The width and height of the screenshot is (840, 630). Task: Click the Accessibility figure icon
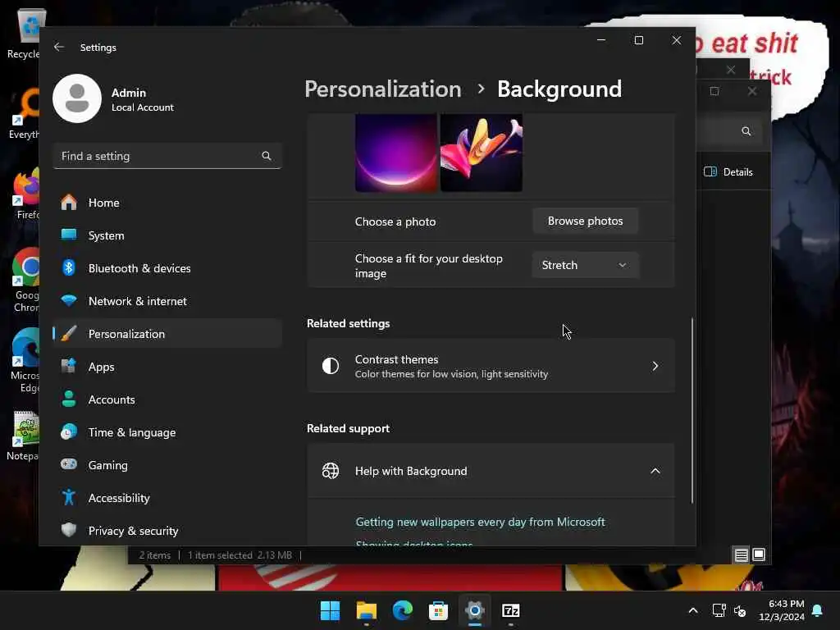click(69, 497)
